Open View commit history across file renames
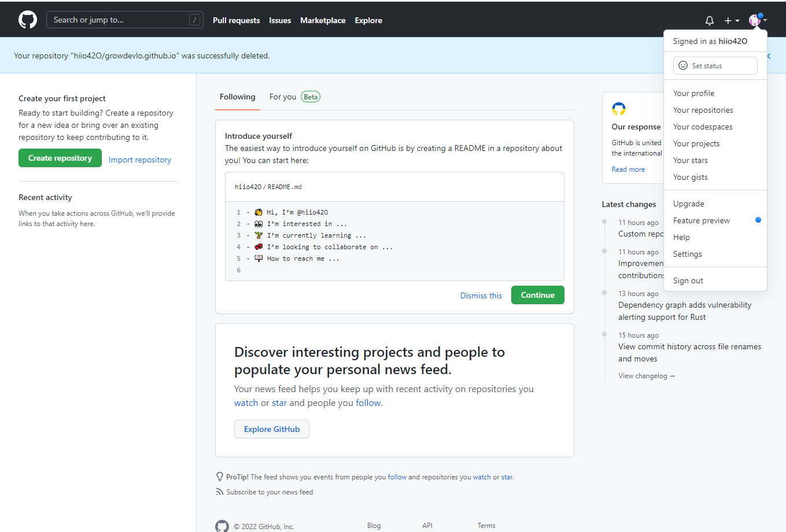The image size is (786, 532). tap(689, 353)
